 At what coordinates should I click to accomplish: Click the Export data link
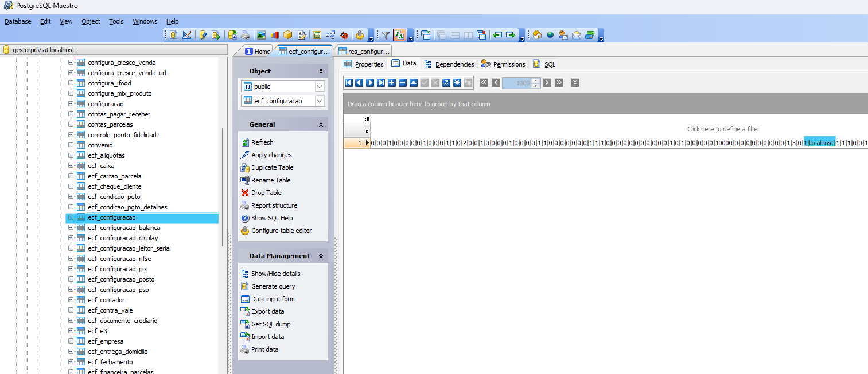[267, 311]
